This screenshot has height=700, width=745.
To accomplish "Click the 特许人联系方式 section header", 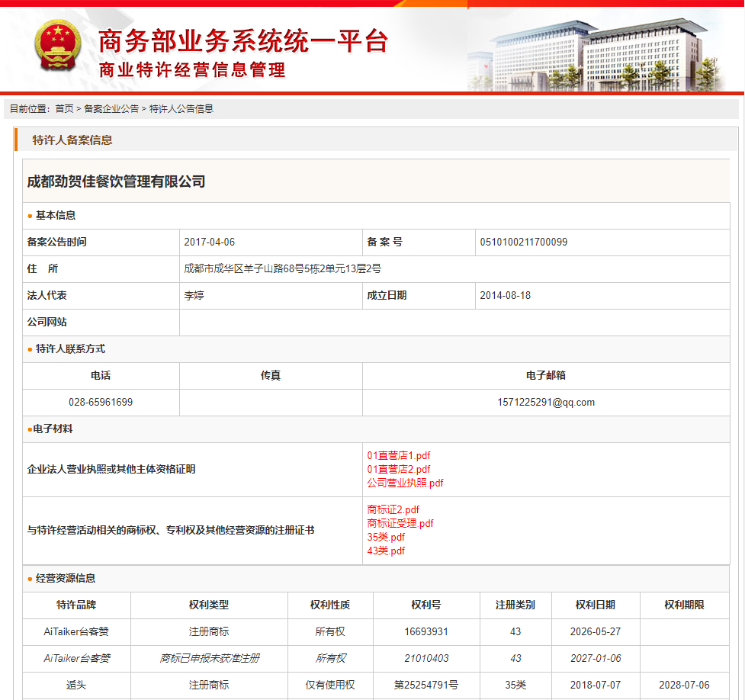I will coord(70,348).
